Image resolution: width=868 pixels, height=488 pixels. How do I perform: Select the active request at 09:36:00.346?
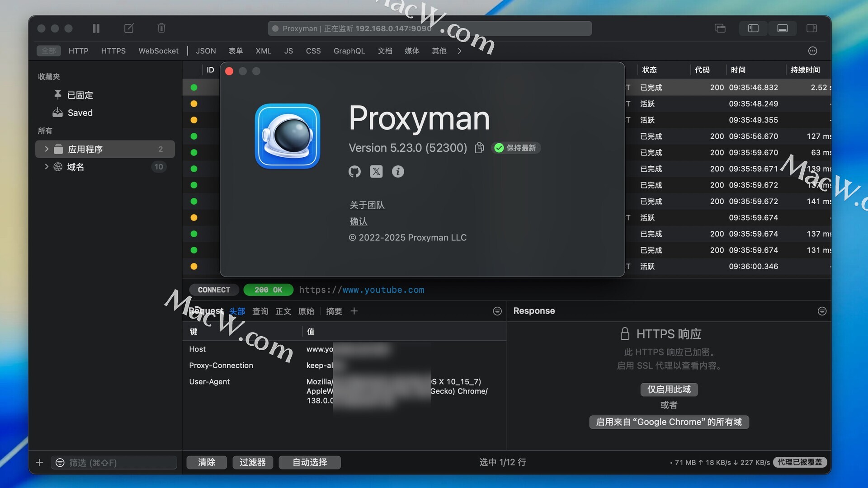click(x=506, y=266)
